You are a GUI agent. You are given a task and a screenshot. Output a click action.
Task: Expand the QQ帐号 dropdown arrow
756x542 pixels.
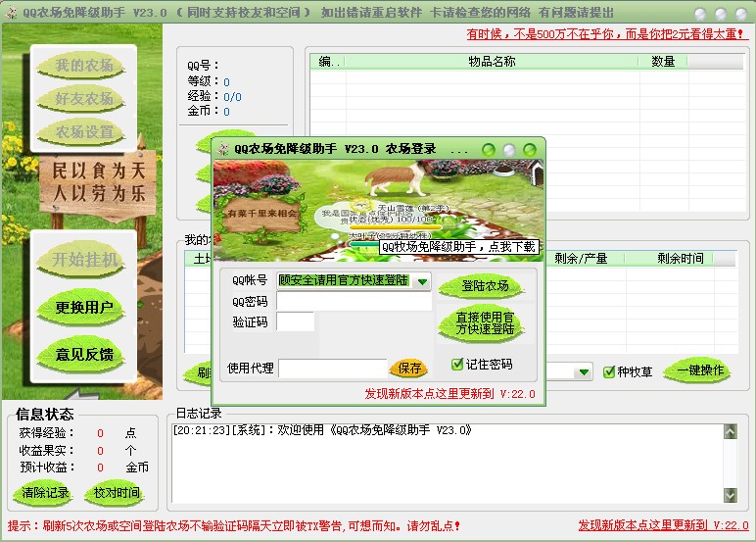(x=422, y=282)
